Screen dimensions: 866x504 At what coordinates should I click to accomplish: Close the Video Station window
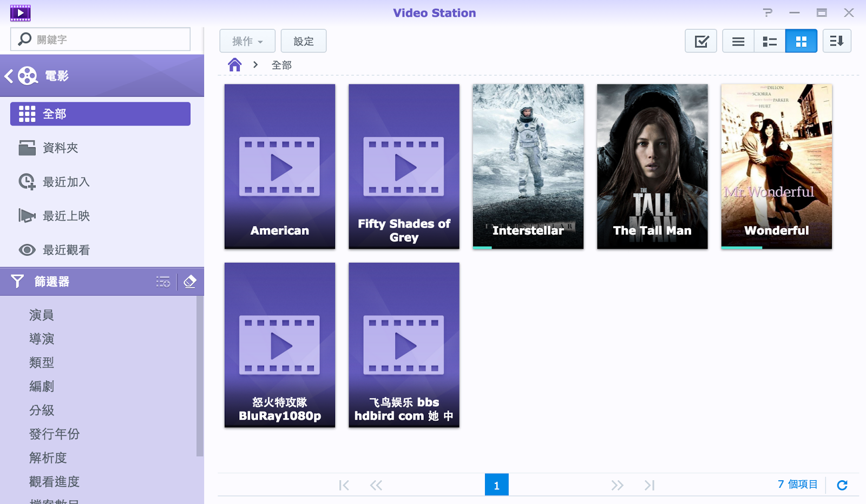pos(849,12)
